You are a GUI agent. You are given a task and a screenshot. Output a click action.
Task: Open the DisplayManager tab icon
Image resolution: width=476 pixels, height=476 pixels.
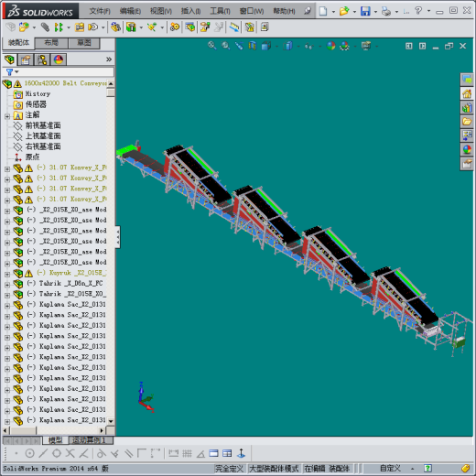(x=59, y=59)
